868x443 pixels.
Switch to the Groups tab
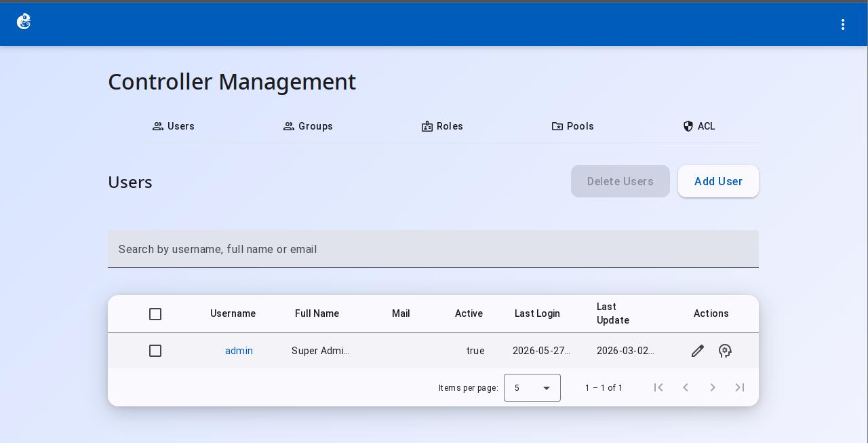(x=308, y=126)
